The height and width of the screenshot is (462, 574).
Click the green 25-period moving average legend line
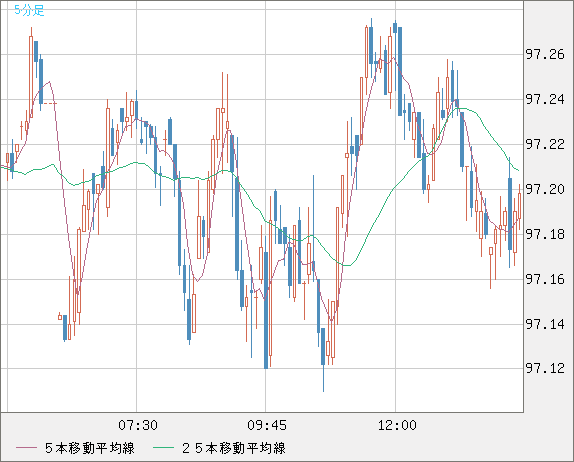[x=163, y=448]
